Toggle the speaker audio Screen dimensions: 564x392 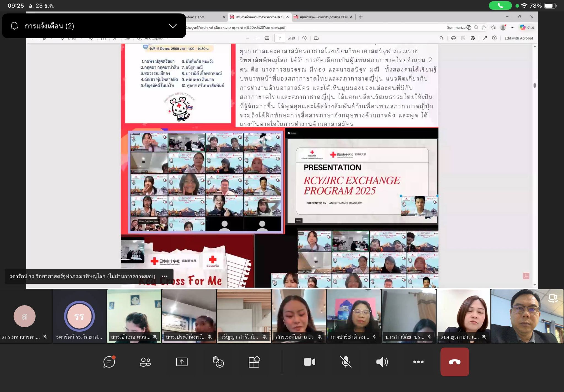(x=382, y=362)
